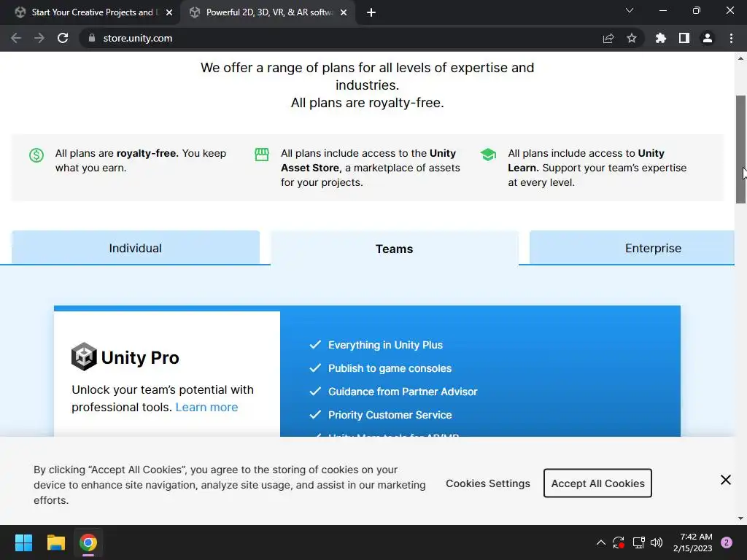Go back with browser back arrow
The image size is (747, 560).
[16, 38]
